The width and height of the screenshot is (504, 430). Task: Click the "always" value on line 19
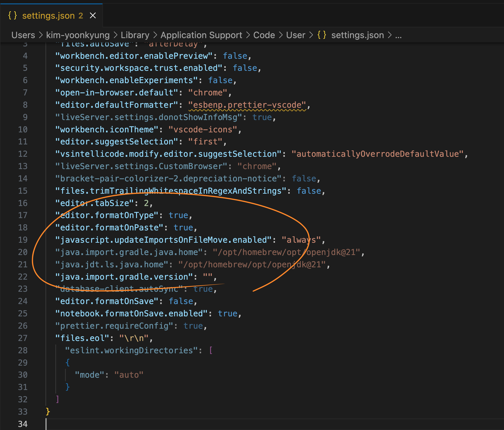point(301,240)
